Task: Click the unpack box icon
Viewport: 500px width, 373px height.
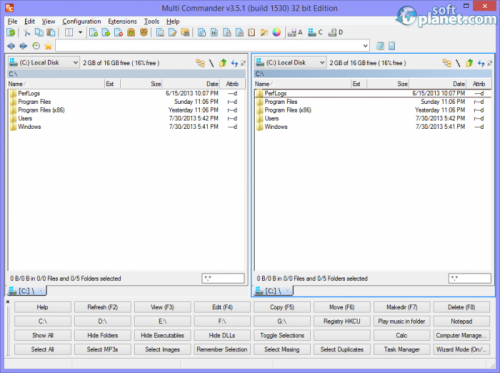Action: (x=144, y=33)
